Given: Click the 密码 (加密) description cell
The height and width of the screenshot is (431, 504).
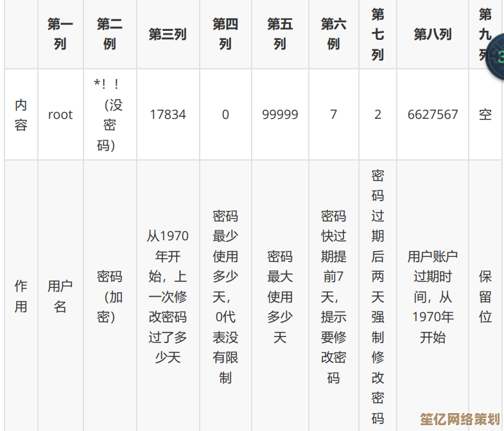Looking at the screenshot, I should [x=110, y=296].
